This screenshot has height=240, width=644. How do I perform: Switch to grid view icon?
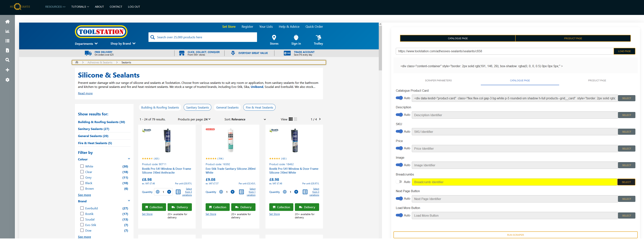click(290, 119)
